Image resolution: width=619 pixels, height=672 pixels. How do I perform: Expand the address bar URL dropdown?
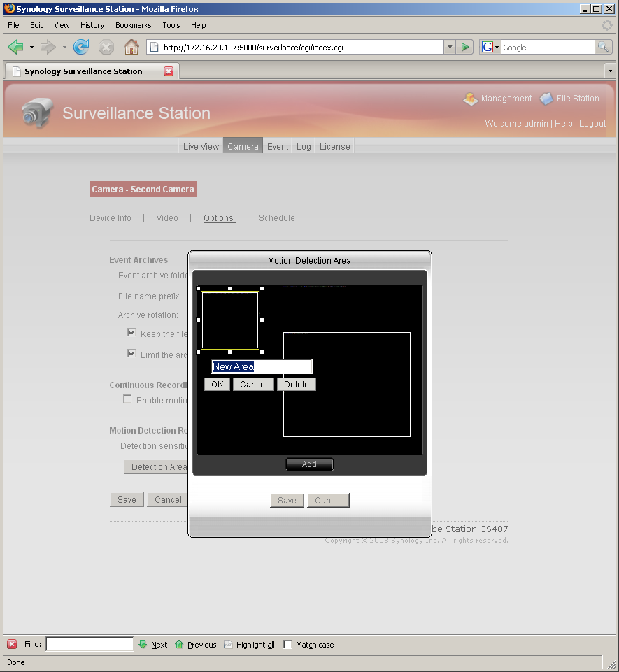tap(450, 47)
